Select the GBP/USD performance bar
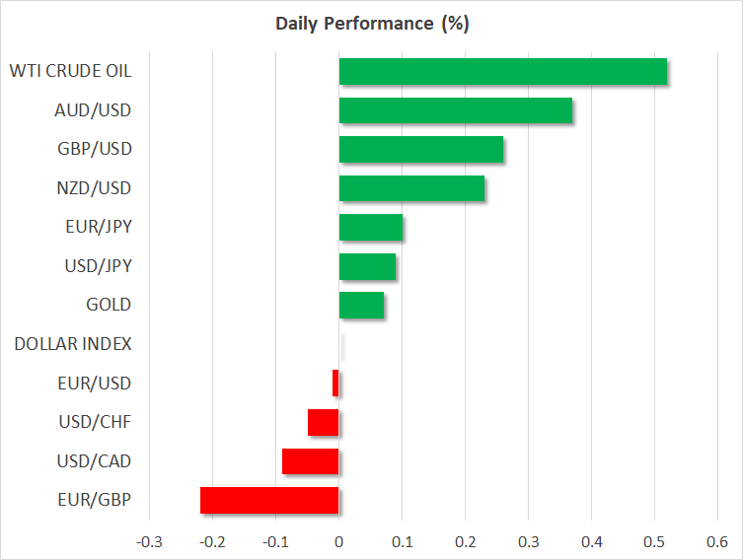Image resolution: width=743 pixels, height=560 pixels. (x=420, y=150)
